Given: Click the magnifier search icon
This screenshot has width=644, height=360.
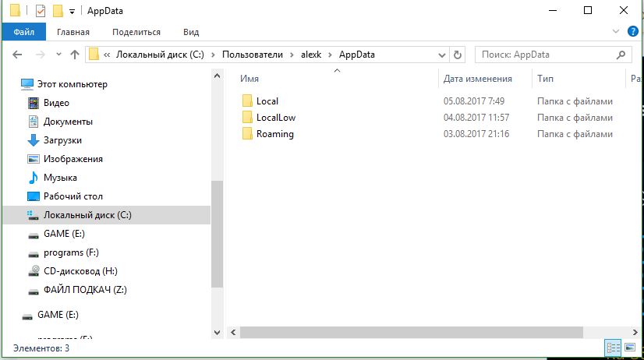Looking at the screenshot, I should [621, 55].
